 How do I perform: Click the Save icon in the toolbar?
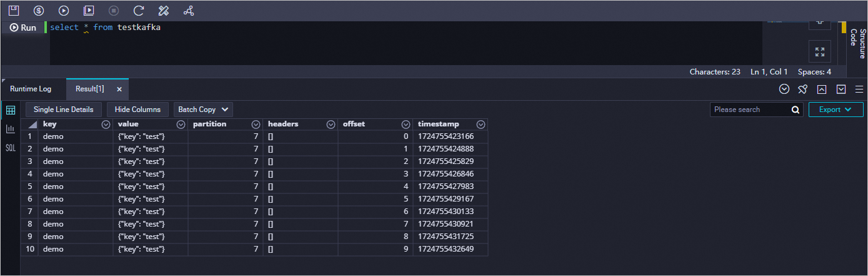point(14,10)
